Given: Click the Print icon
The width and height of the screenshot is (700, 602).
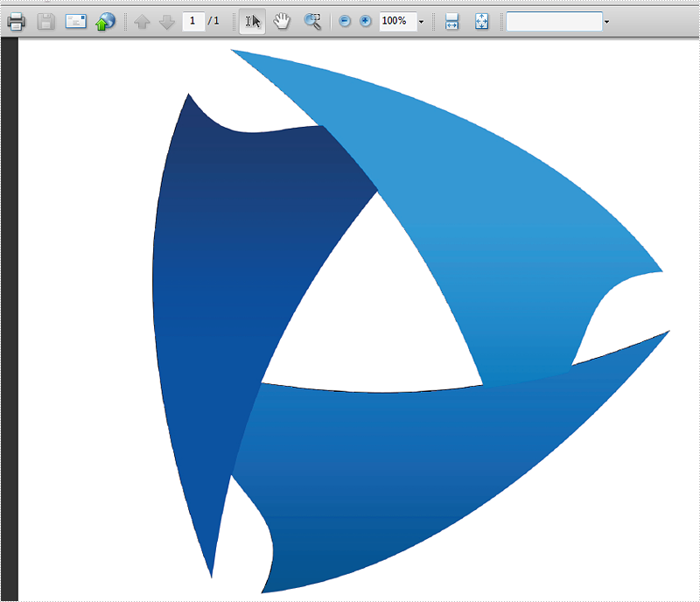Looking at the screenshot, I should click(16, 21).
